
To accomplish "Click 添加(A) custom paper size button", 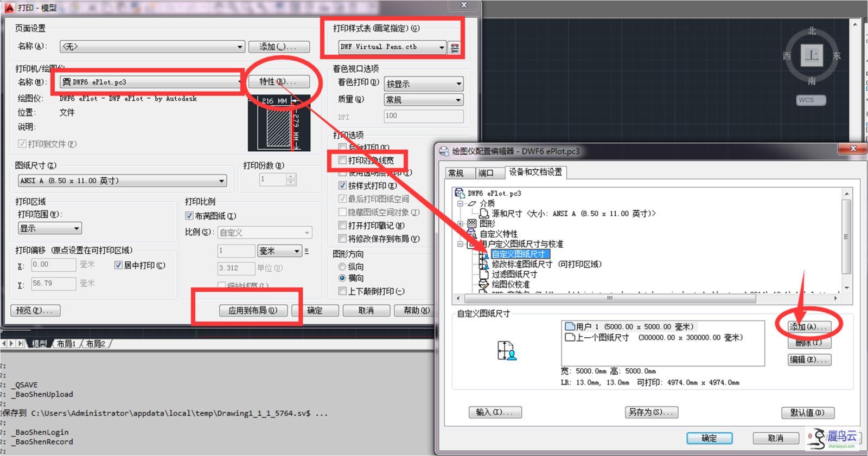I will tap(809, 327).
